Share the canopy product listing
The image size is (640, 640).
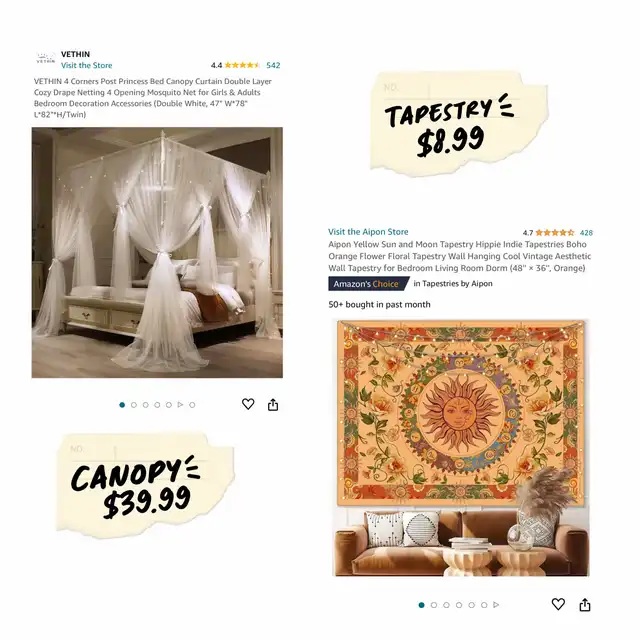[273, 404]
